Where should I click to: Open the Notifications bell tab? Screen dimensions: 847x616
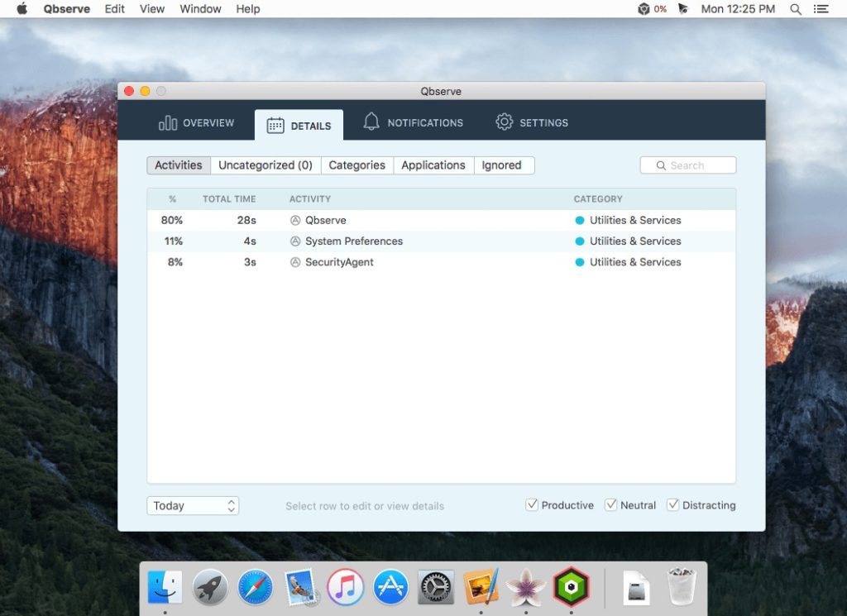coord(413,122)
